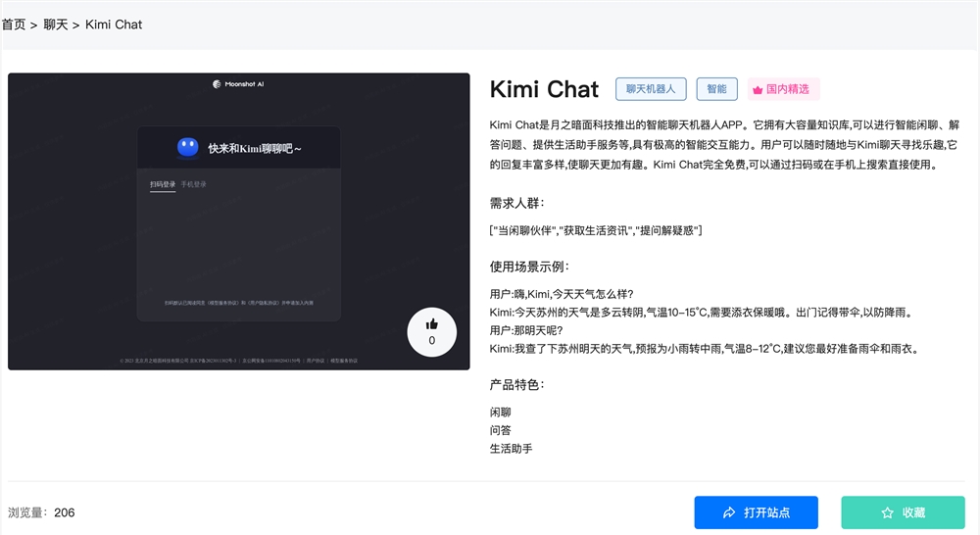Click the line 用户:那明天呢?

pyautogui.click(x=526, y=330)
